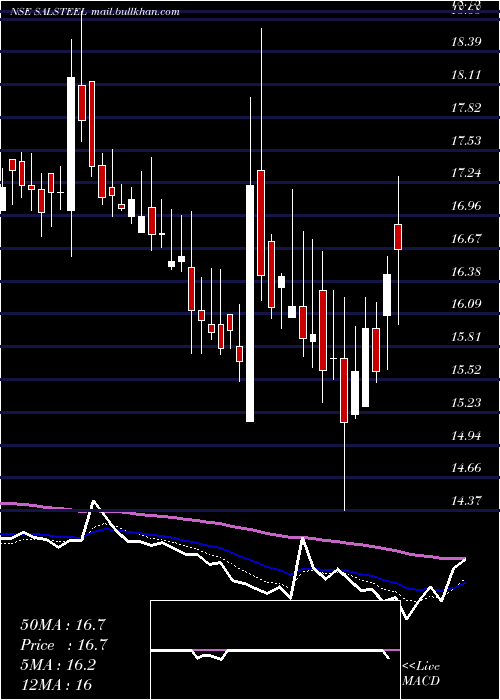The width and height of the screenshot is (500, 700).
Task: Click the mail.bullkhan.com watermark text
Action: click(135, 12)
